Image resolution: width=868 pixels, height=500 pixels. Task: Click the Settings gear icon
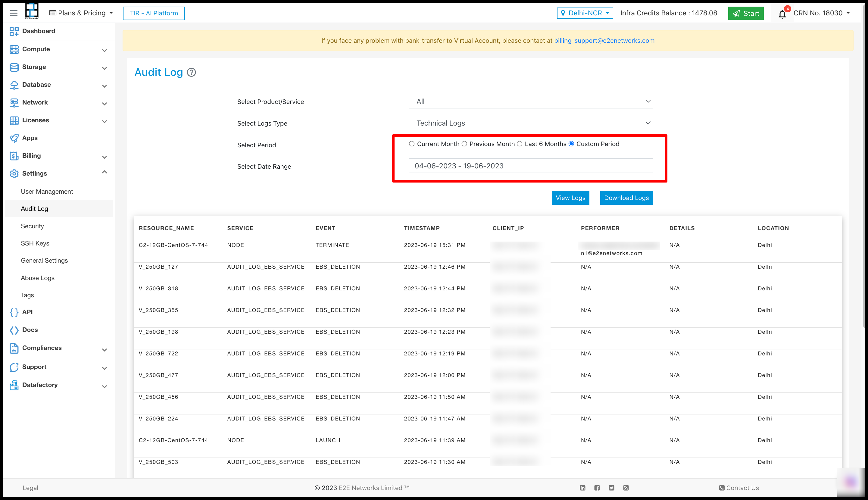(14, 174)
